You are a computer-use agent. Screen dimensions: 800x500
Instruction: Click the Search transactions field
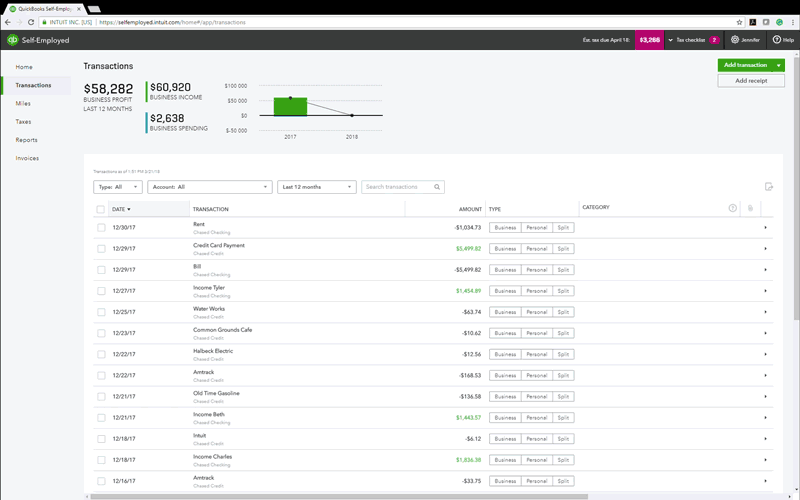coord(403,187)
